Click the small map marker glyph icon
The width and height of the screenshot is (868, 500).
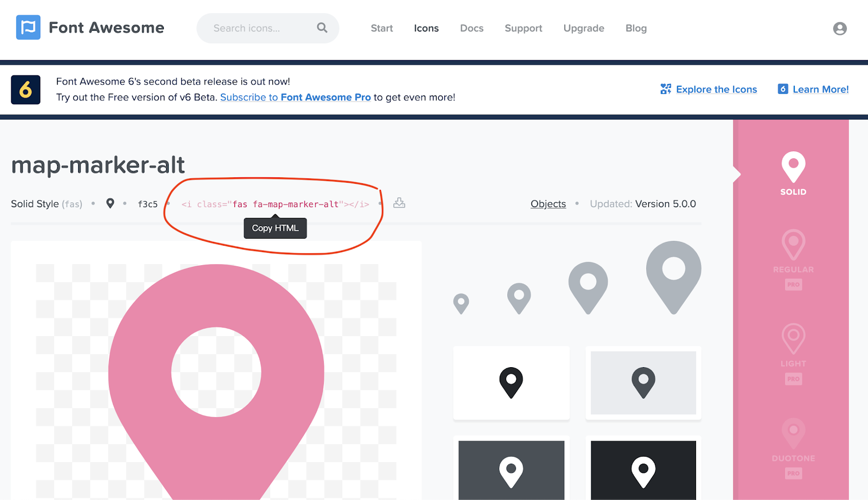pos(110,203)
